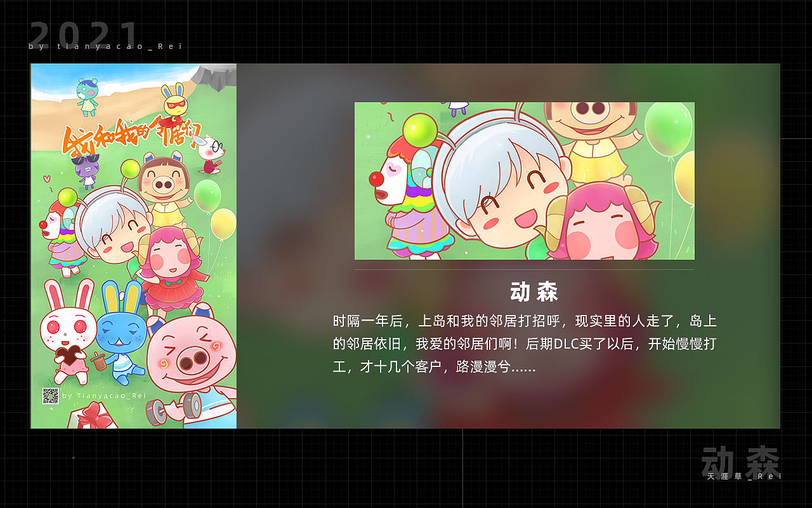
Task: Select the line 工，才十几个客户，路漫漫兮
Action: pos(434,367)
